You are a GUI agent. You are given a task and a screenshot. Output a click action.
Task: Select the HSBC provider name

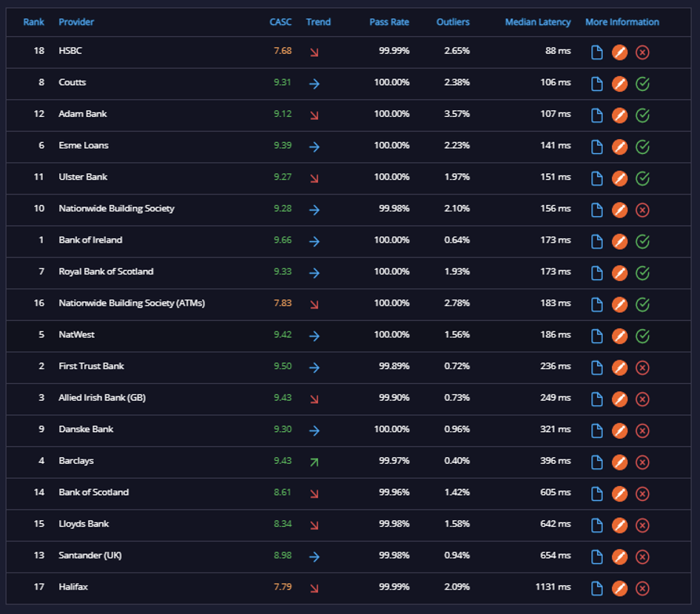[70, 51]
